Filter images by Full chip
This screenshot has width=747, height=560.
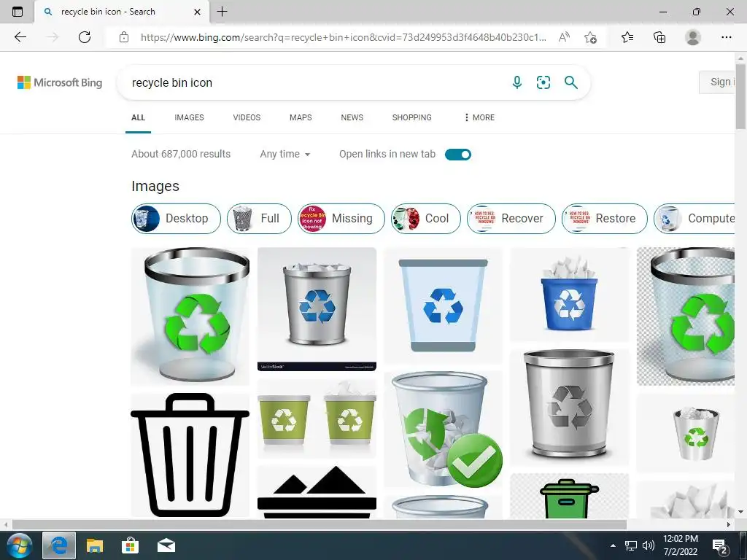259,219
